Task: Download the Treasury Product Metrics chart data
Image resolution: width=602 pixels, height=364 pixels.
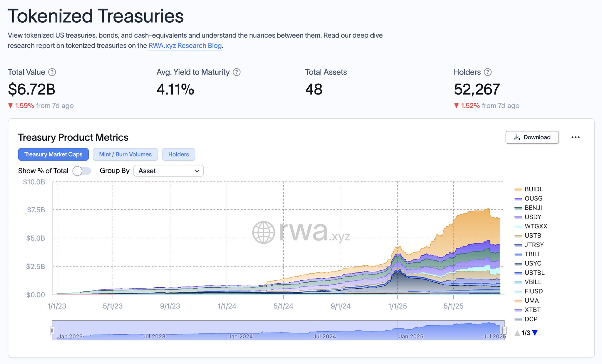Action: (x=532, y=137)
